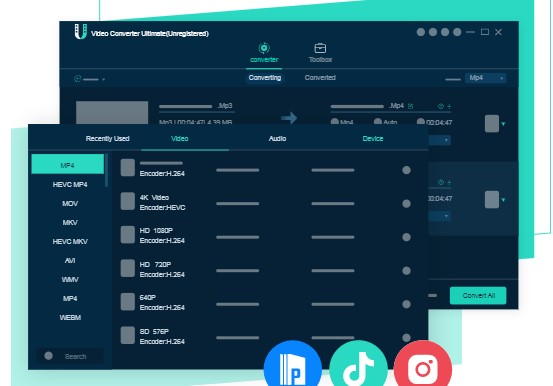This screenshot has width=553, height=386.
Task: Choose WEBM format in sidebar
Action: pos(70,318)
